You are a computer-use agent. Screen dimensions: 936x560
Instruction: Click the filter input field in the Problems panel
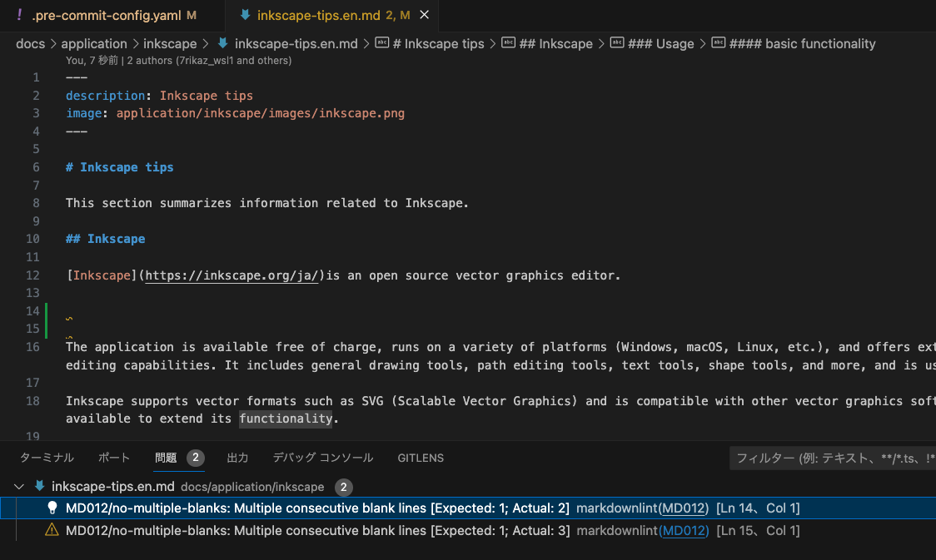pos(833,458)
